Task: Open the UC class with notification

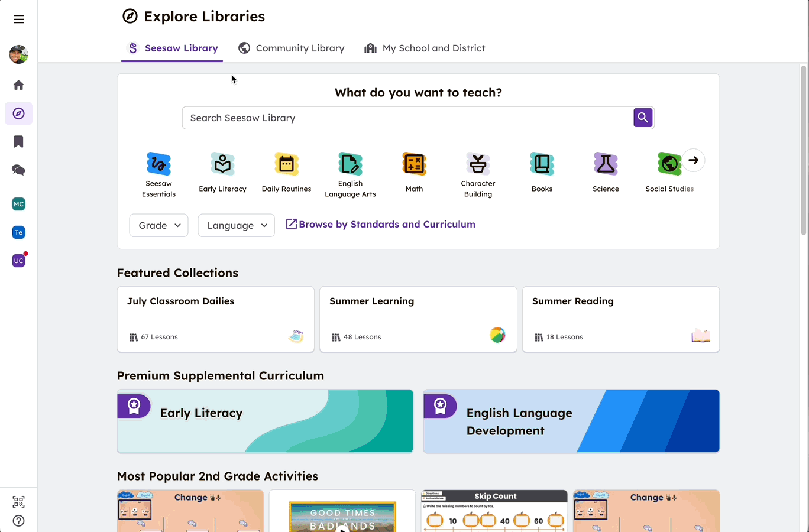Action: (x=18, y=261)
